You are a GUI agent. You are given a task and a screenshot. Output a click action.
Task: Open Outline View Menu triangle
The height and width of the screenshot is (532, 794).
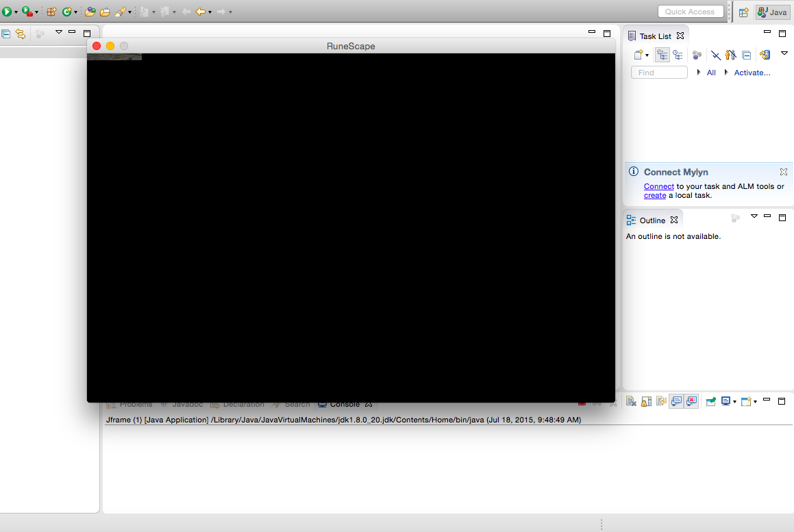pyautogui.click(x=754, y=216)
